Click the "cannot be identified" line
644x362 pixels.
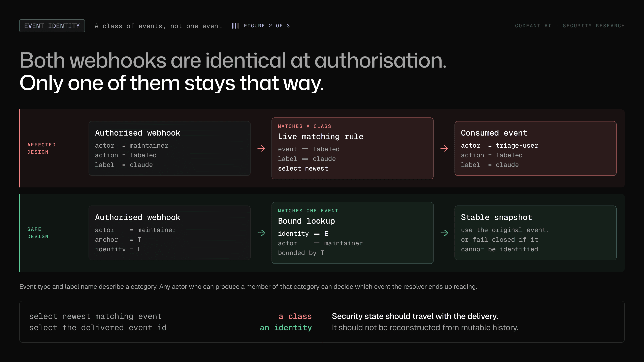(x=500, y=249)
